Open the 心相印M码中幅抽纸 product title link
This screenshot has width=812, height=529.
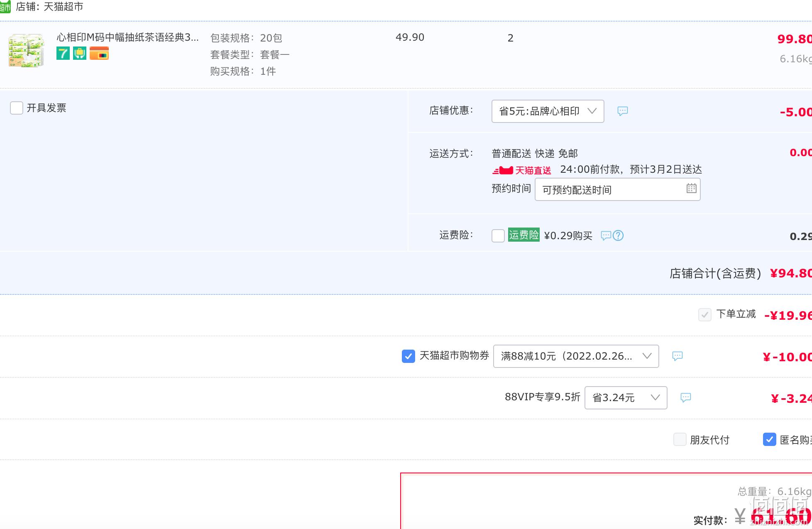click(x=128, y=37)
